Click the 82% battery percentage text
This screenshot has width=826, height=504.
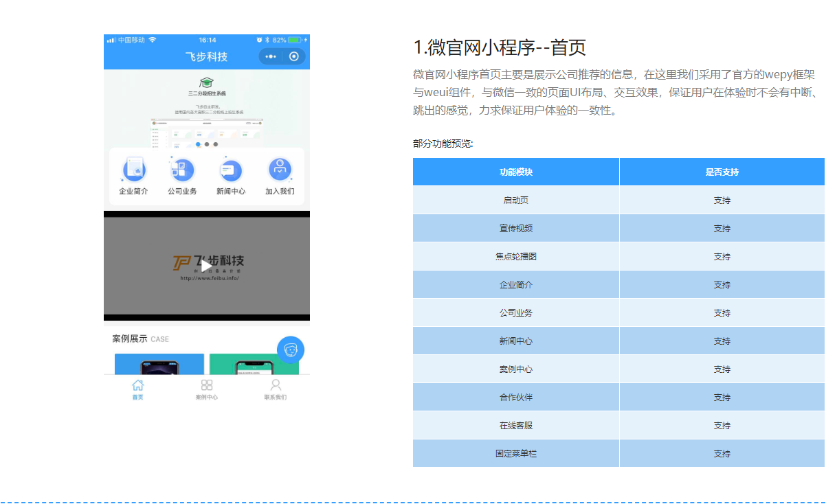click(x=280, y=40)
